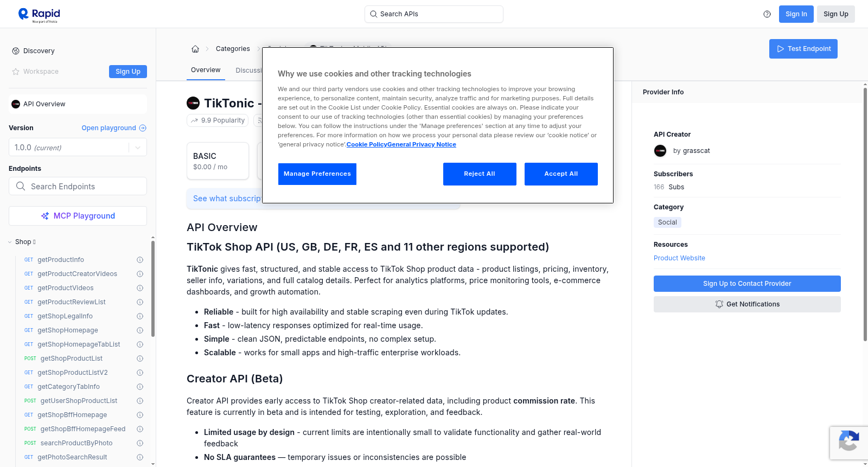Screen dimensions: 868x467
Task: Click the Workspace star icon
Action: pyautogui.click(x=16, y=72)
